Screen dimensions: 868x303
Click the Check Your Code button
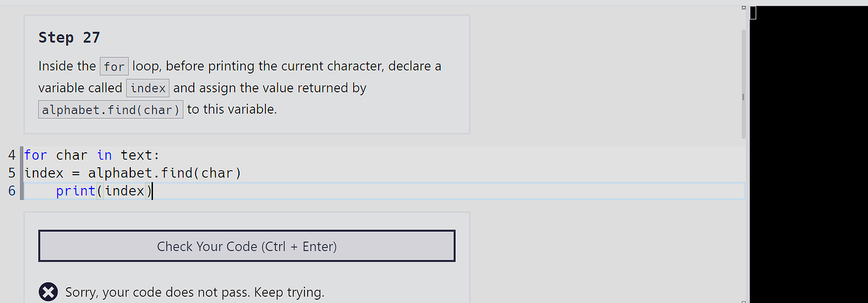(x=247, y=246)
